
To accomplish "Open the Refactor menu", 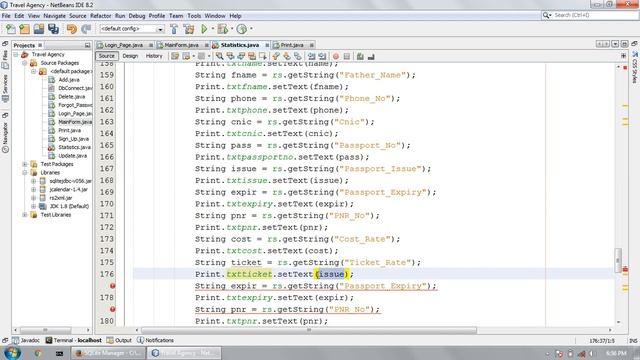I will click(100, 16).
